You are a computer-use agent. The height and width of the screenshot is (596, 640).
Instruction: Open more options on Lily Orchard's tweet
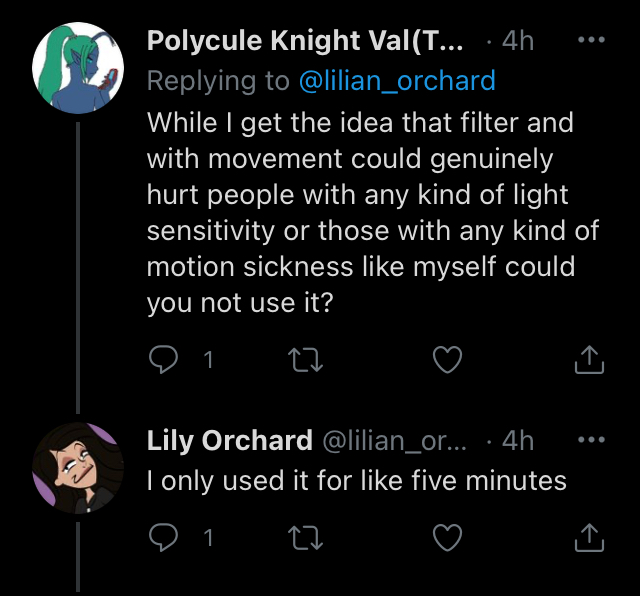coord(591,439)
